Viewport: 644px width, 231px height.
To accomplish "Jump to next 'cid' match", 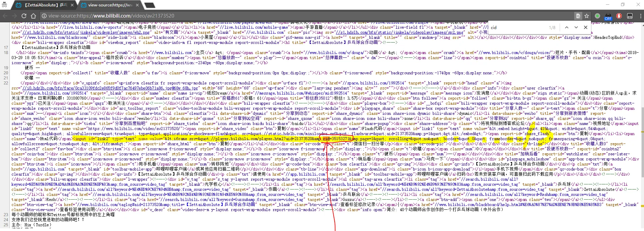I will [576, 27].
